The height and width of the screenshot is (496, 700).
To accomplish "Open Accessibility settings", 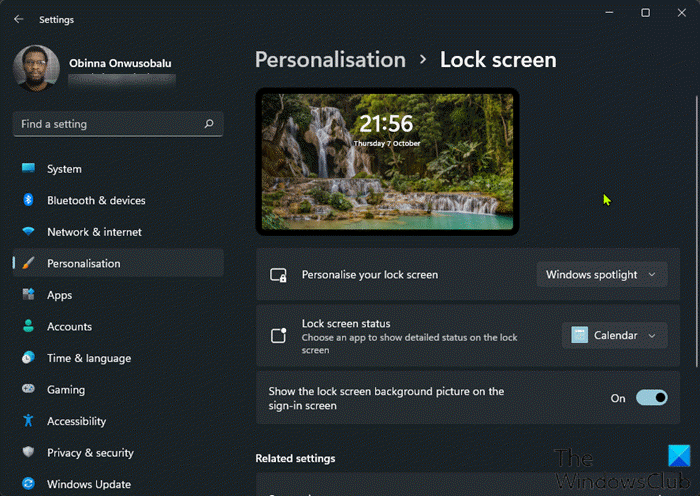I will tap(118, 421).
